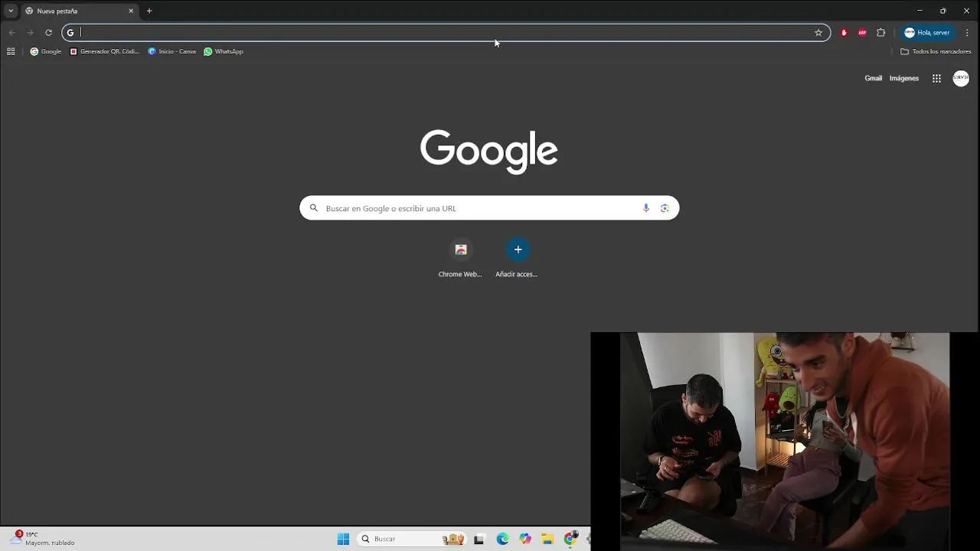Open the weather widget showing 19°C

click(x=43, y=538)
